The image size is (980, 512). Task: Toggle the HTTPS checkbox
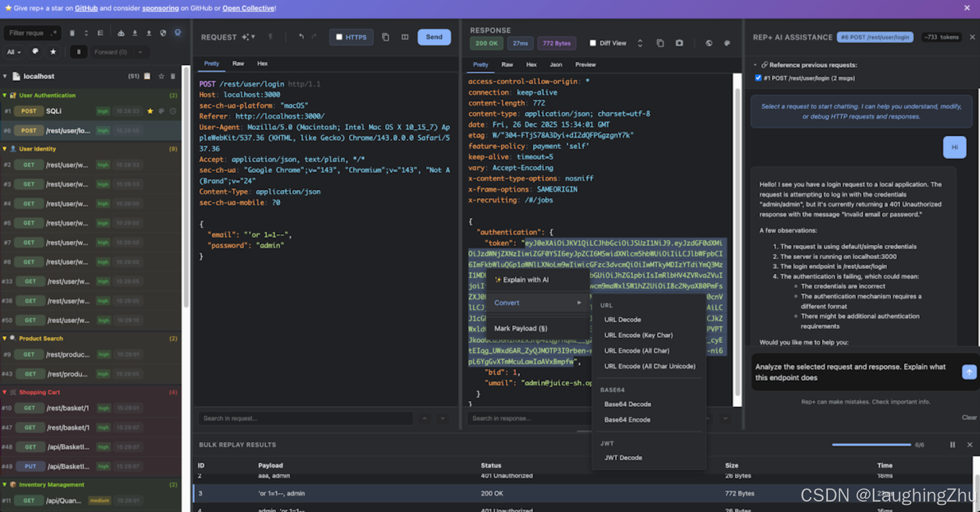pyautogui.click(x=339, y=37)
